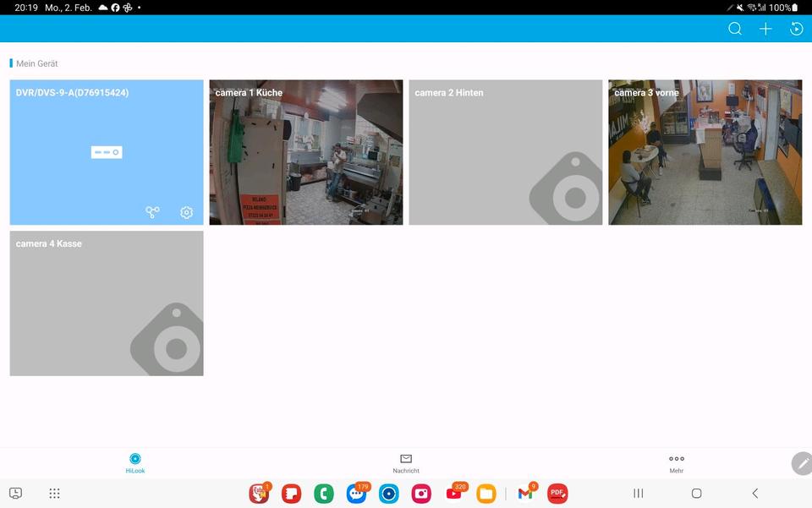
Task: View camera 3 vorne feed
Action: 705,152
